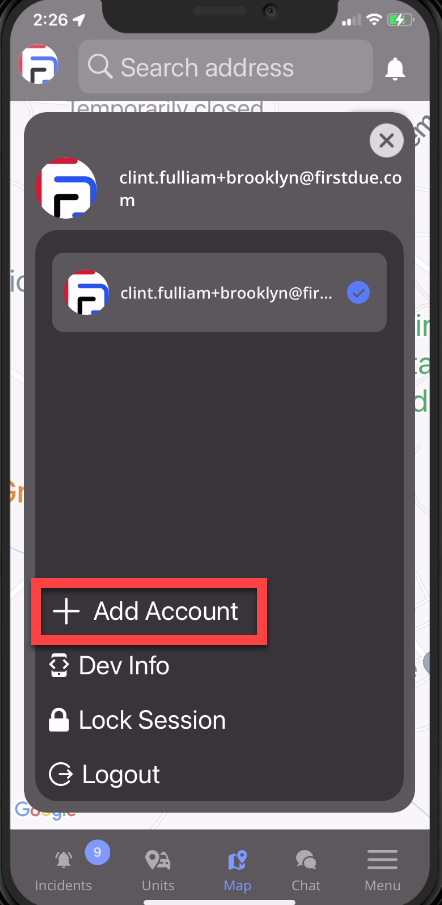Tap the plus icon next to Add Account
Screen dimensions: 442x905
click(66, 611)
